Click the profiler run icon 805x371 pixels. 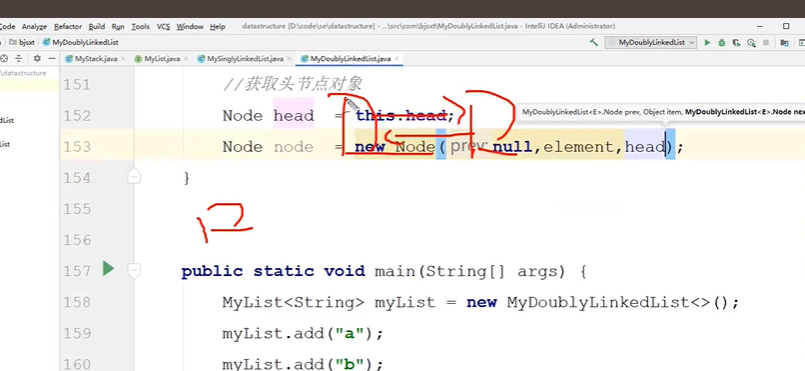(x=751, y=43)
